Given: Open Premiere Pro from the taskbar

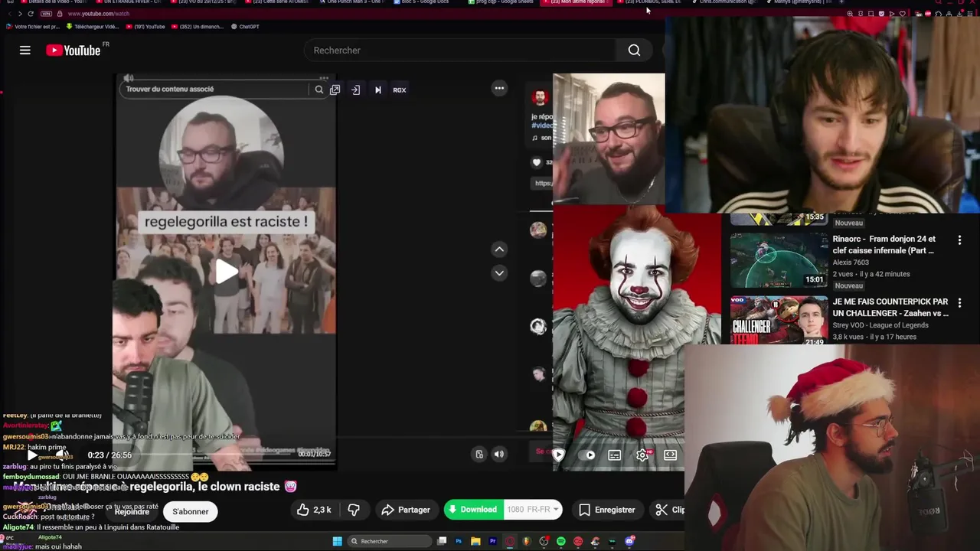Looking at the screenshot, I should click(x=493, y=541).
